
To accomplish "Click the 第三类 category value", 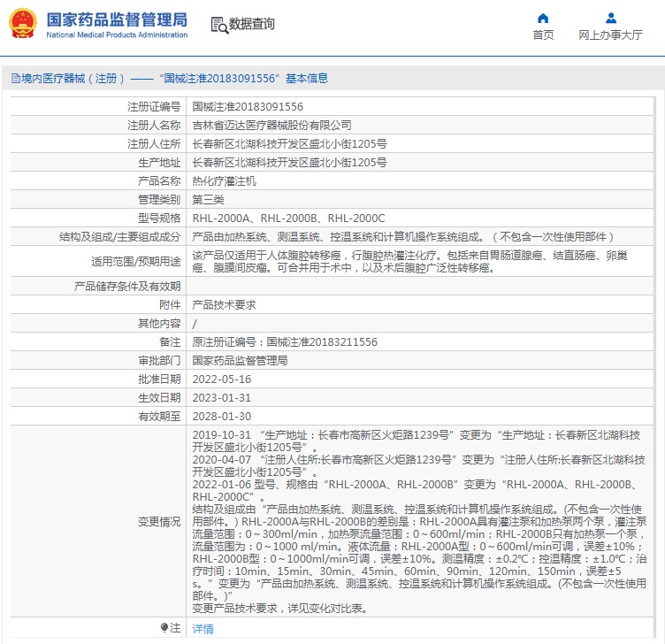I will (x=208, y=199).
